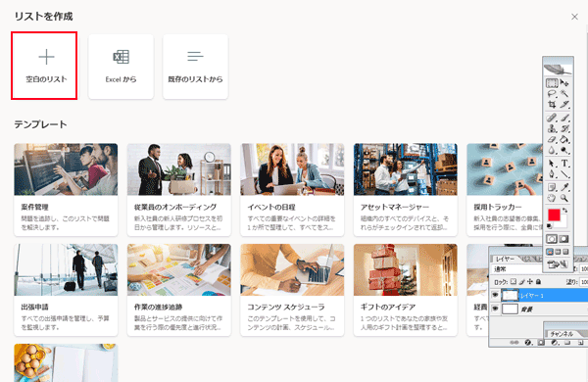The height and width of the screenshot is (382, 588).
Task: Select the Type (T) tool
Action: (564, 164)
